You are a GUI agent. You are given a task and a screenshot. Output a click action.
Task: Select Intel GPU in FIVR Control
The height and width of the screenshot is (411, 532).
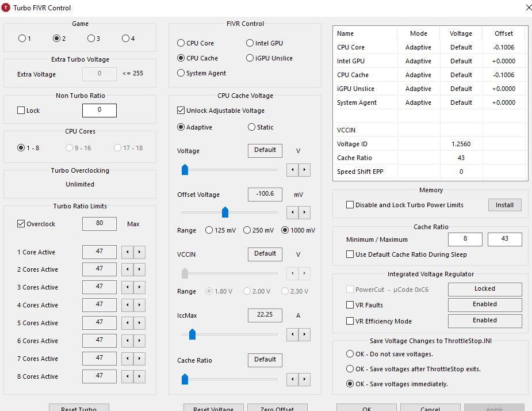click(250, 43)
